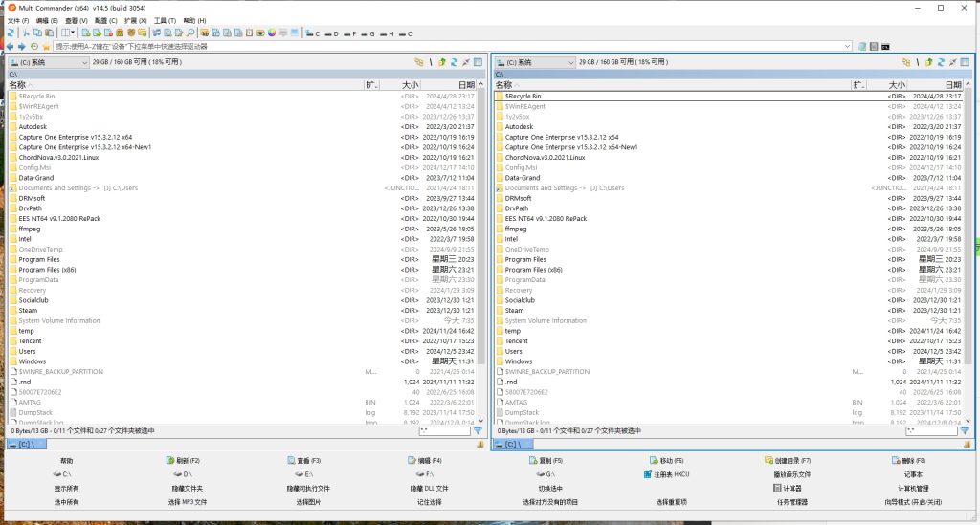Screen dimensions: 980x525
Task: Click the Copy icon next to scissors
Action: [37, 33]
